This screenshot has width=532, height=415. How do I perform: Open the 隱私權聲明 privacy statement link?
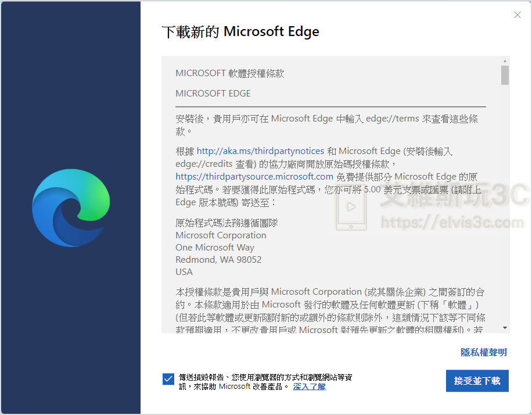(484, 352)
